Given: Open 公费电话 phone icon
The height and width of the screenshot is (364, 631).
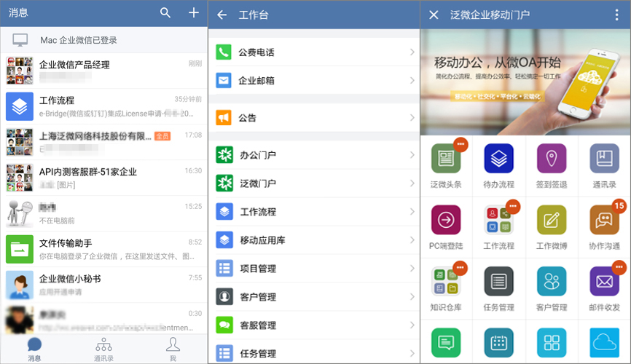Looking at the screenshot, I should (224, 52).
